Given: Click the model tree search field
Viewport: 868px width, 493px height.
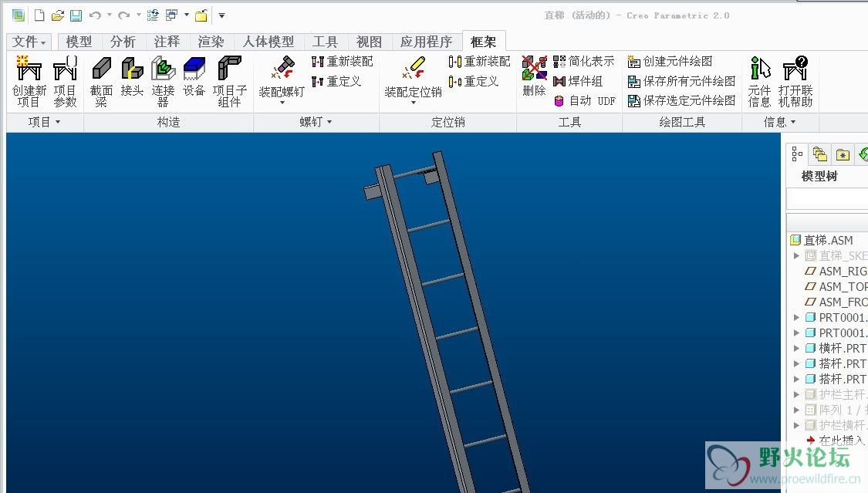Looking at the screenshot, I should (x=827, y=198).
